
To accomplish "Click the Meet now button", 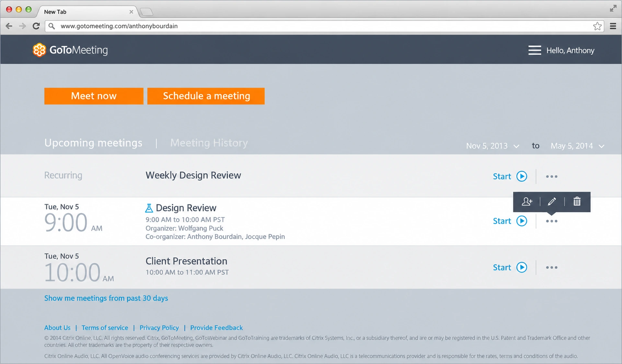I will (94, 96).
